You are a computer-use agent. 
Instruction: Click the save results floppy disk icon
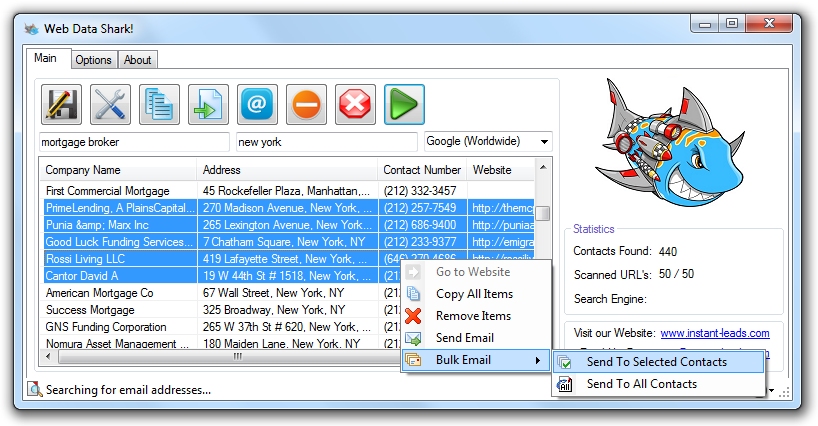(x=62, y=104)
